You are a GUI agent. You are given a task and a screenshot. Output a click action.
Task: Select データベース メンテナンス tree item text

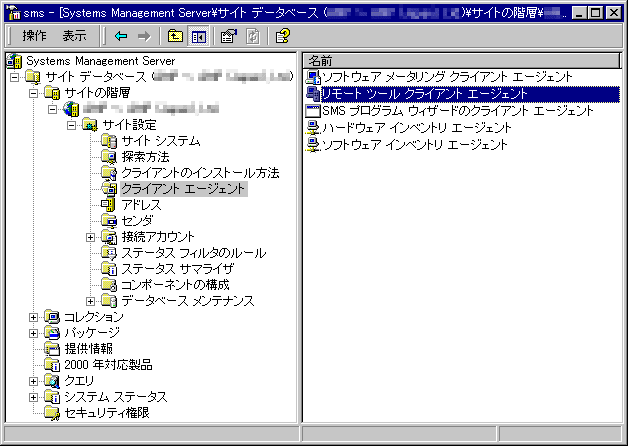point(188,301)
